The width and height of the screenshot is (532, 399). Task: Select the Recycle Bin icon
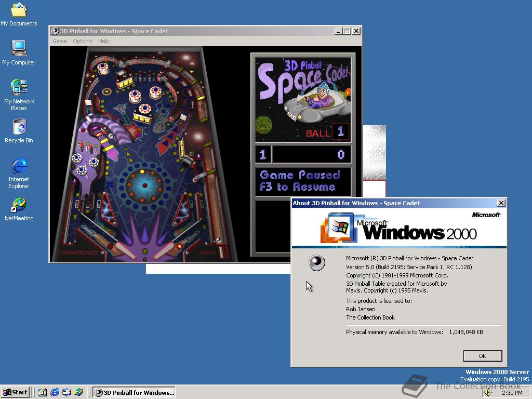[x=19, y=130]
